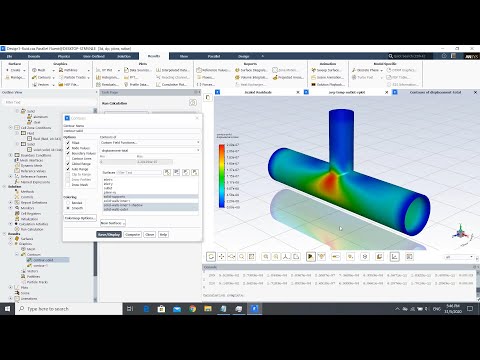Open the File ribbon tab
Screen dimensions: 480x360
[x=10, y=56]
